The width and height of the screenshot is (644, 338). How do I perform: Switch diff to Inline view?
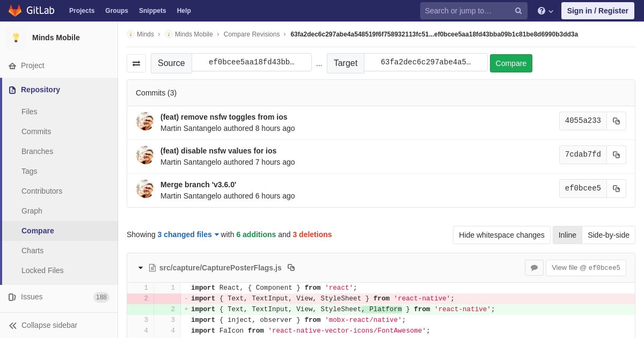coord(567,235)
